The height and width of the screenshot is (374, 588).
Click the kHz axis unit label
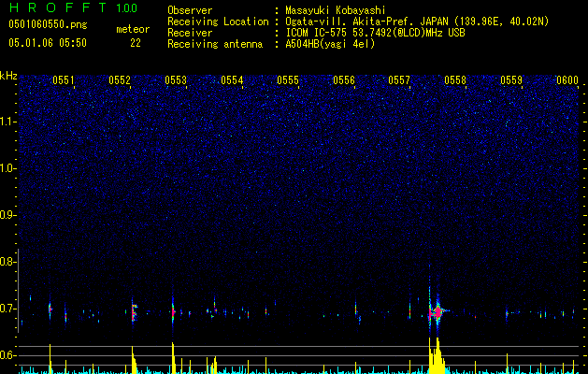tap(8, 76)
